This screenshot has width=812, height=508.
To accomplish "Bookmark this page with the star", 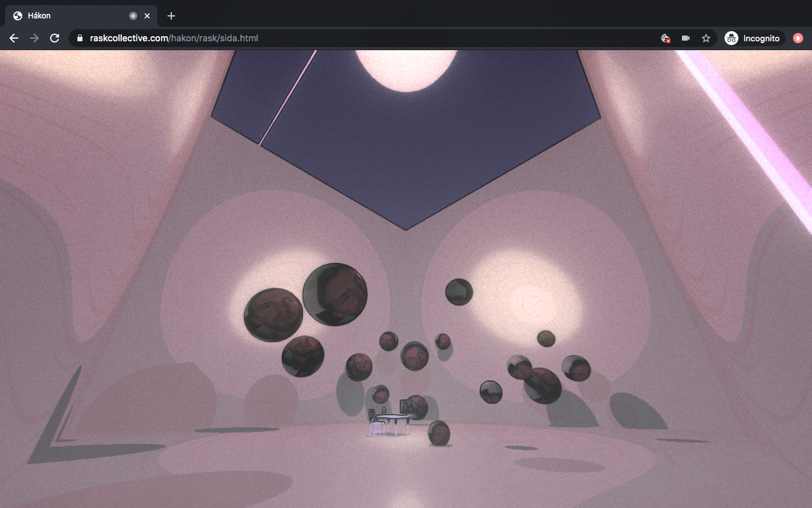I will click(x=706, y=38).
